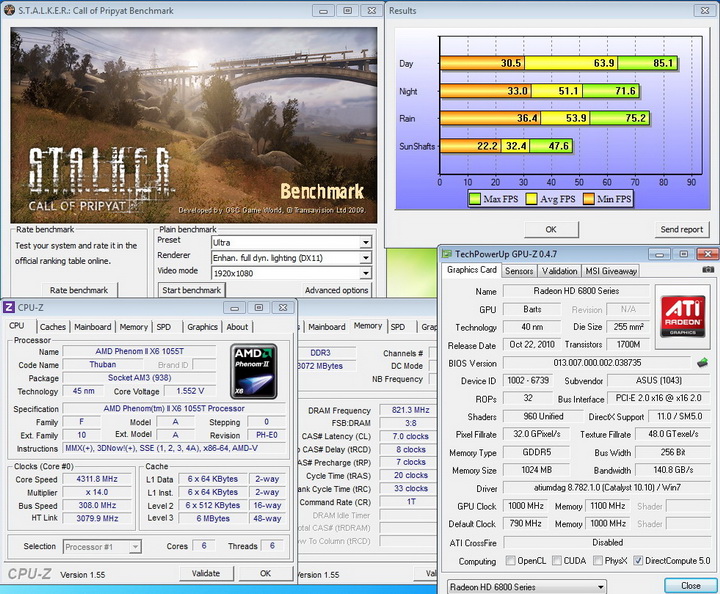The width and height of the screenshot is (720, 594).
Task: Switch to the Graphics tab in CPU-Z
Action: point(202,327)
